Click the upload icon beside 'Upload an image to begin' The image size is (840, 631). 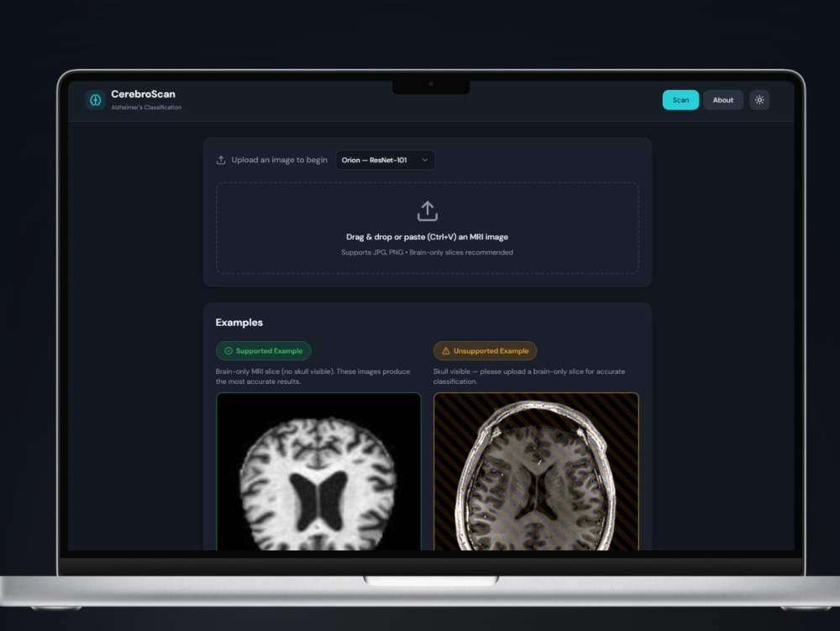(x=221, y=160)
